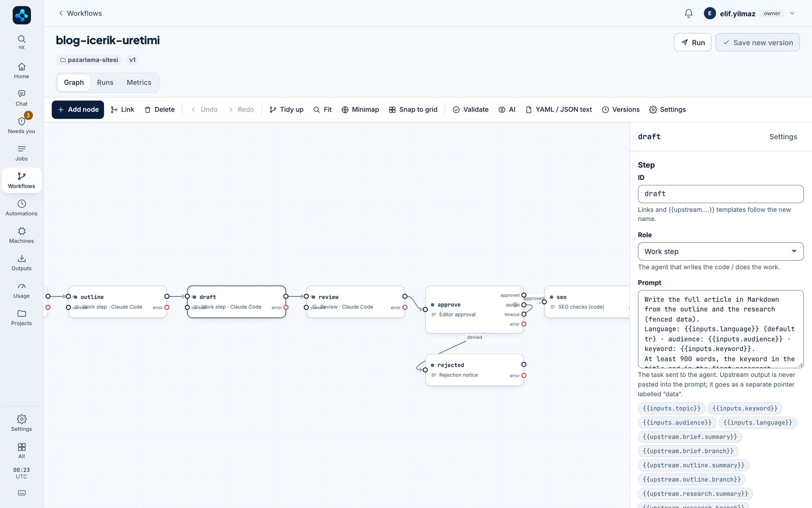Go back to Workflows list
The image size is (812, 508).
tap(80, 13)
